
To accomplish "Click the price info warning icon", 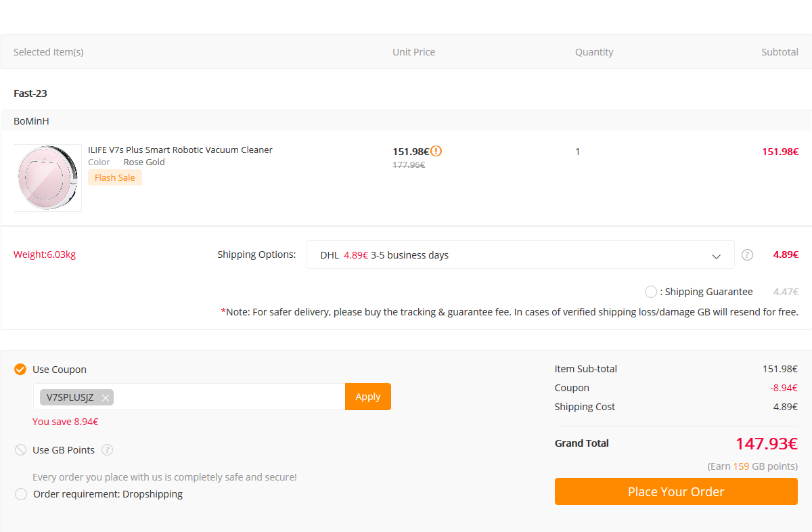I will 436,151.
